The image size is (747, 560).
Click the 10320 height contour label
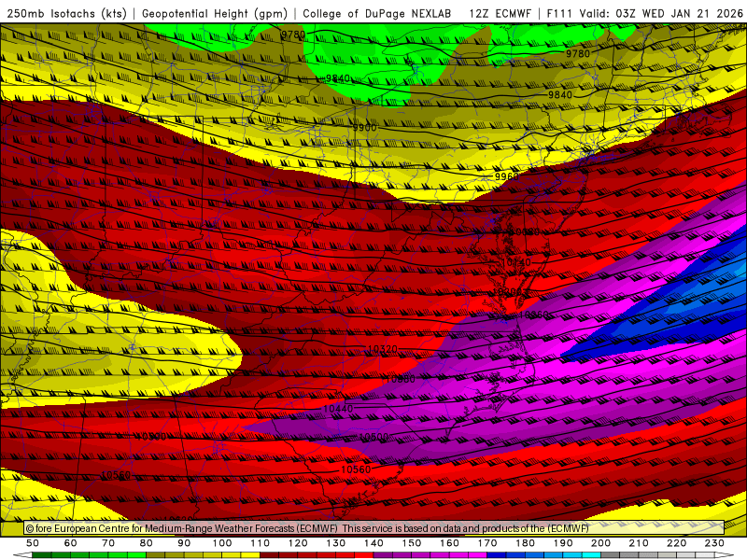coord(383,349)
